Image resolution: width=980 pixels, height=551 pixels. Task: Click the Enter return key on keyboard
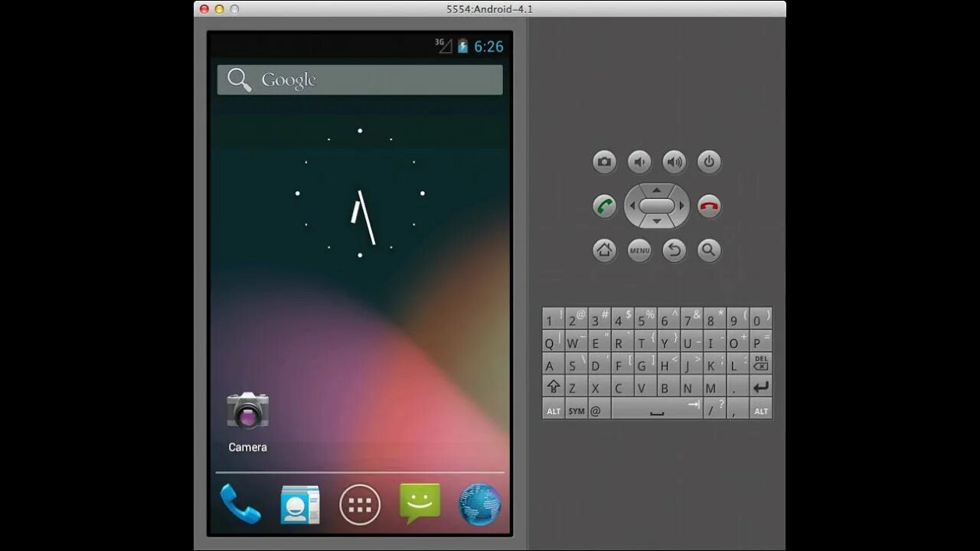(760, 386)
